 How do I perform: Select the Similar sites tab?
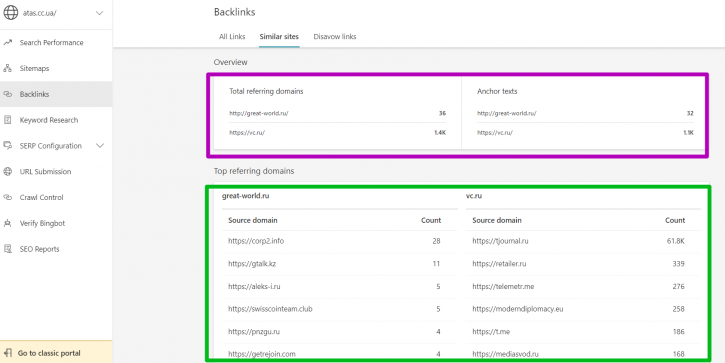click(x=279, y=37)
